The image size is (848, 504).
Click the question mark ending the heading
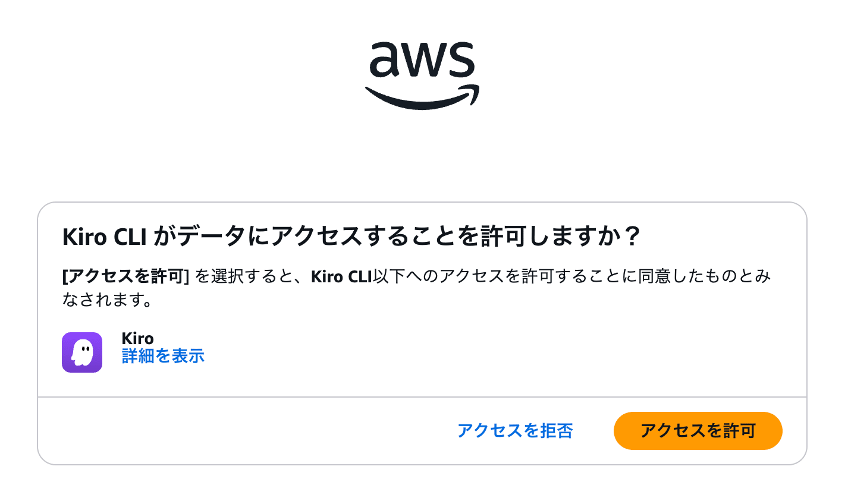coord(633,237)
